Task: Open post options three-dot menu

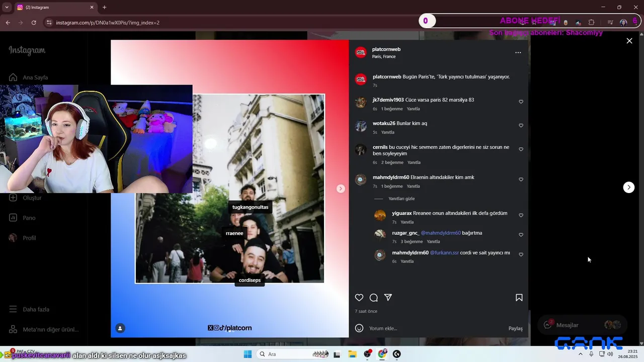Action: pos(518,52)
